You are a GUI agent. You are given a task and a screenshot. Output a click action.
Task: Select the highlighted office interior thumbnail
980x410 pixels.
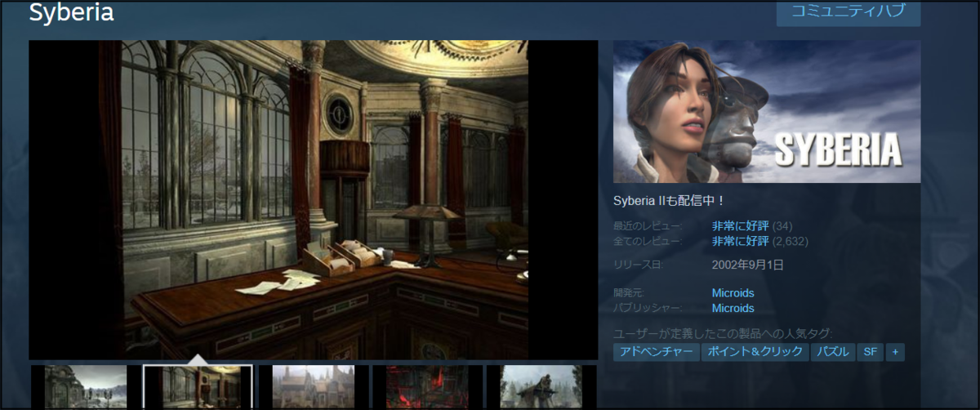click(198, 386)
